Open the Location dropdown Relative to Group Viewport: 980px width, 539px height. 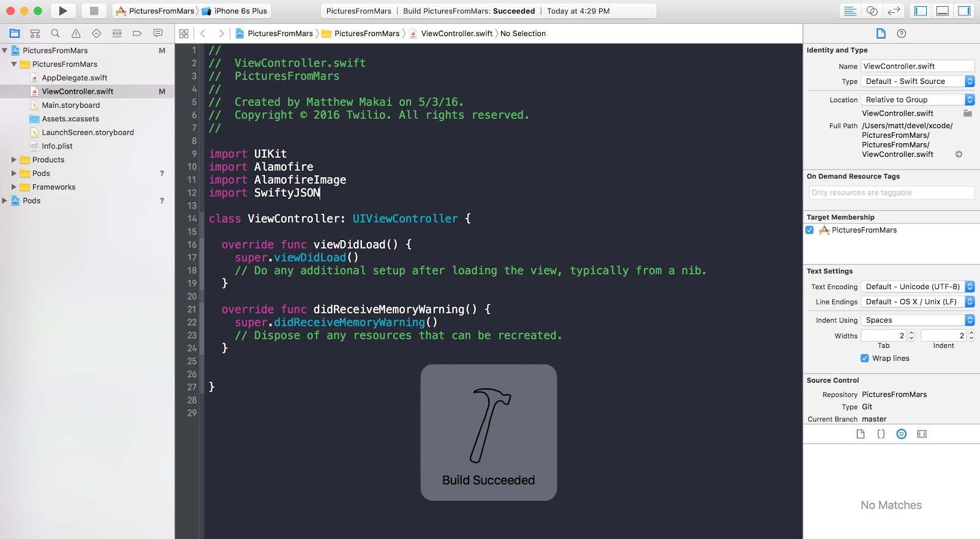coord(918,100)
